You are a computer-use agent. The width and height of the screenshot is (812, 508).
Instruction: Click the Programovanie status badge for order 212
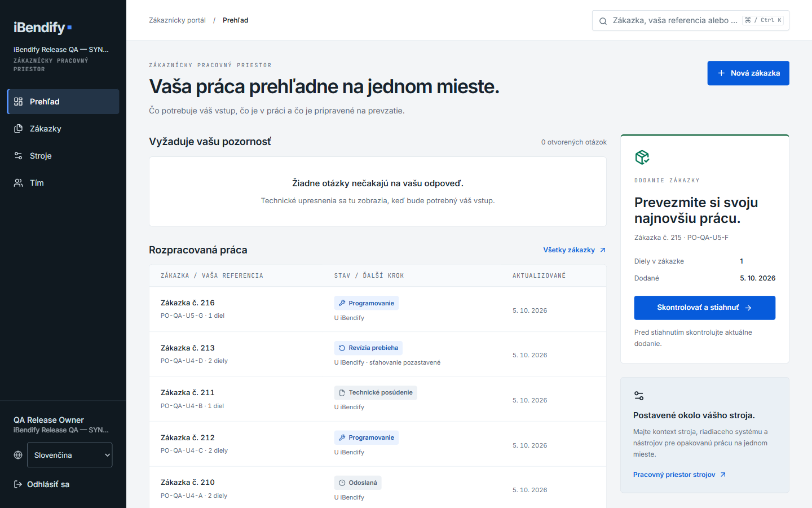pyautogui.click(x=367, y=437)
